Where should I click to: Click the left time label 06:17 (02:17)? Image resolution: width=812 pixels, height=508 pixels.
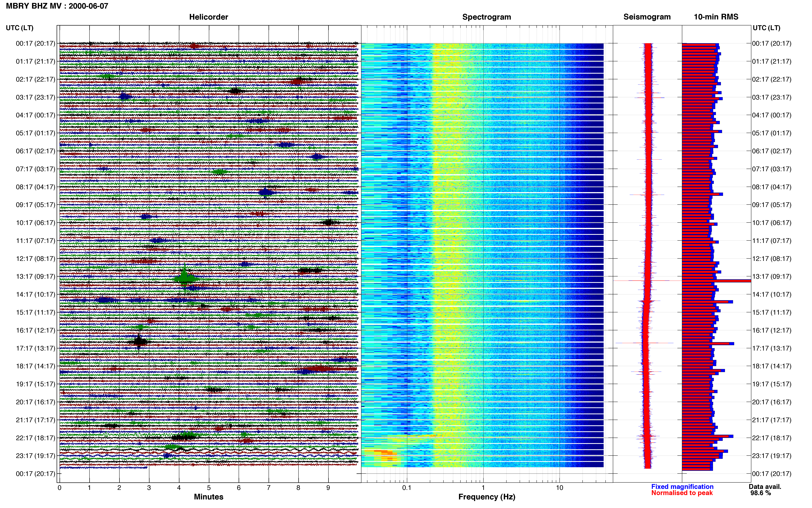36,151
